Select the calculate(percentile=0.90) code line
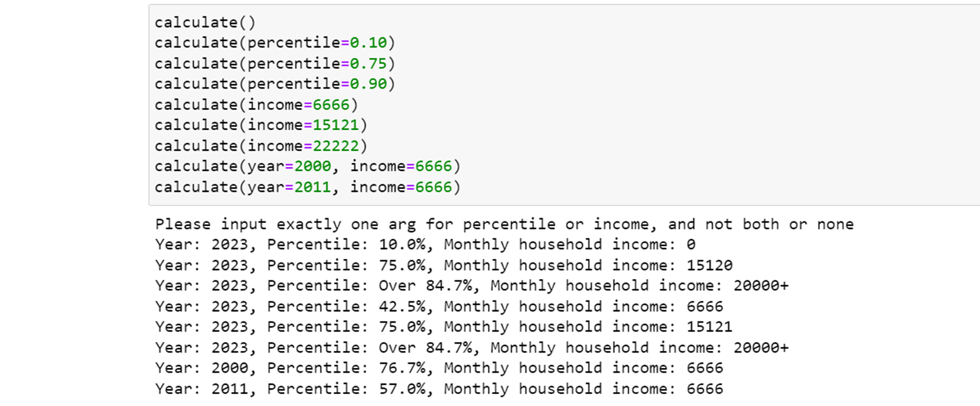The height and width of the screenshot is (406, 980). click(274, 84)
